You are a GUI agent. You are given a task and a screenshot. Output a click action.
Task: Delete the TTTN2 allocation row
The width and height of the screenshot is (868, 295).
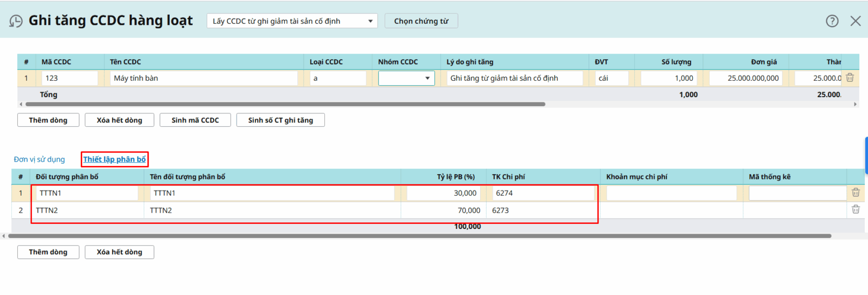pos(856,210)
